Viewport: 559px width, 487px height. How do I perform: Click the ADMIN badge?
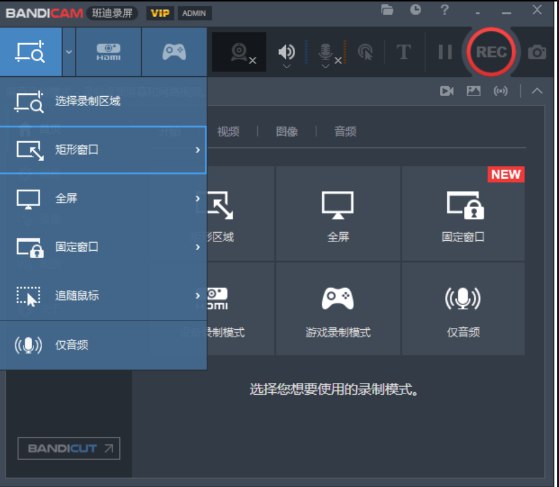[194, 13]
